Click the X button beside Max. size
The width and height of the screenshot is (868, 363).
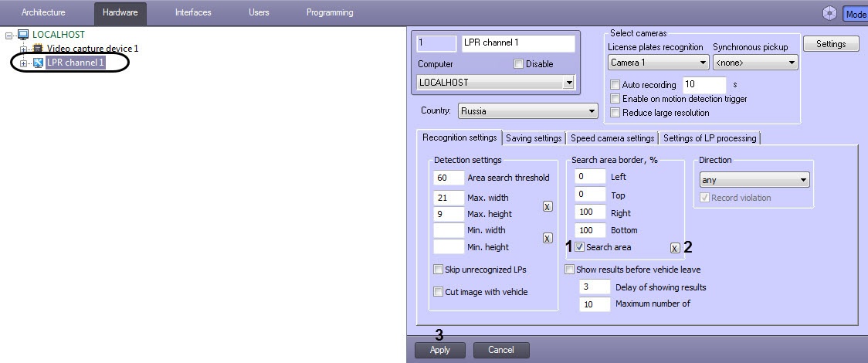tap(548, 206)
